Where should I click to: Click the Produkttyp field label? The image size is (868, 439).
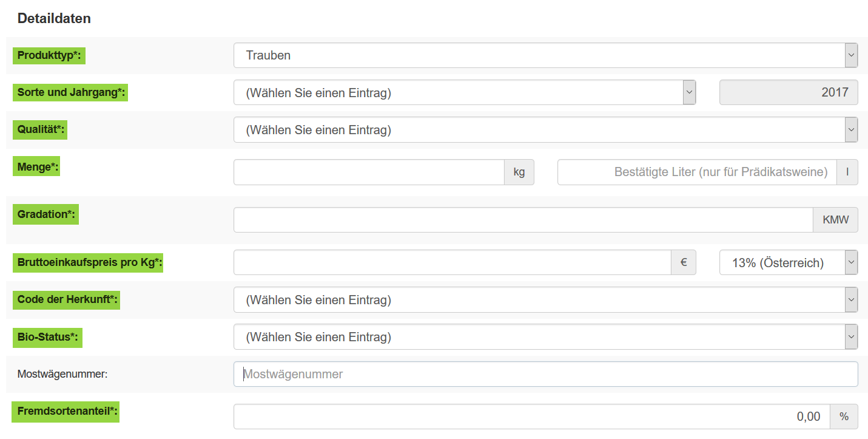pyautogui.click(x=49, y=55)
